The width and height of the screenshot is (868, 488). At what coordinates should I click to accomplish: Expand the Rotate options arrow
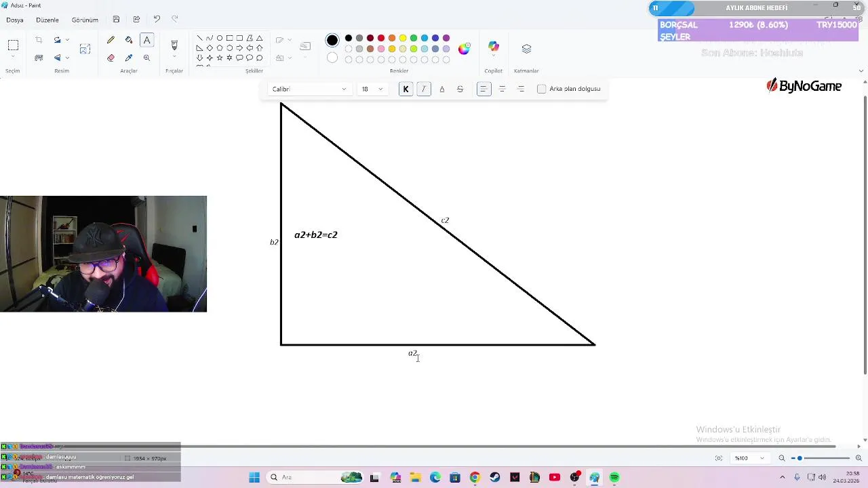pyautogui.click(x=67, y=40)
